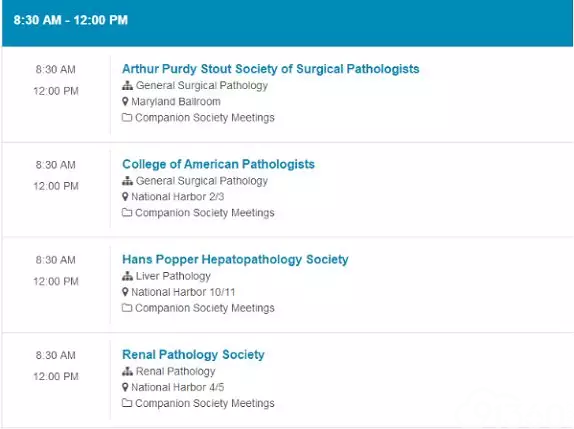Click General Surgical Pathology under College of American Pathologists
The image size is (574, 429).
point(202,181)
